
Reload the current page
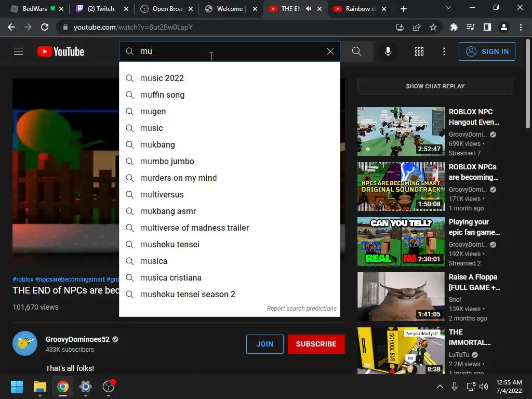tap(45, 27)
